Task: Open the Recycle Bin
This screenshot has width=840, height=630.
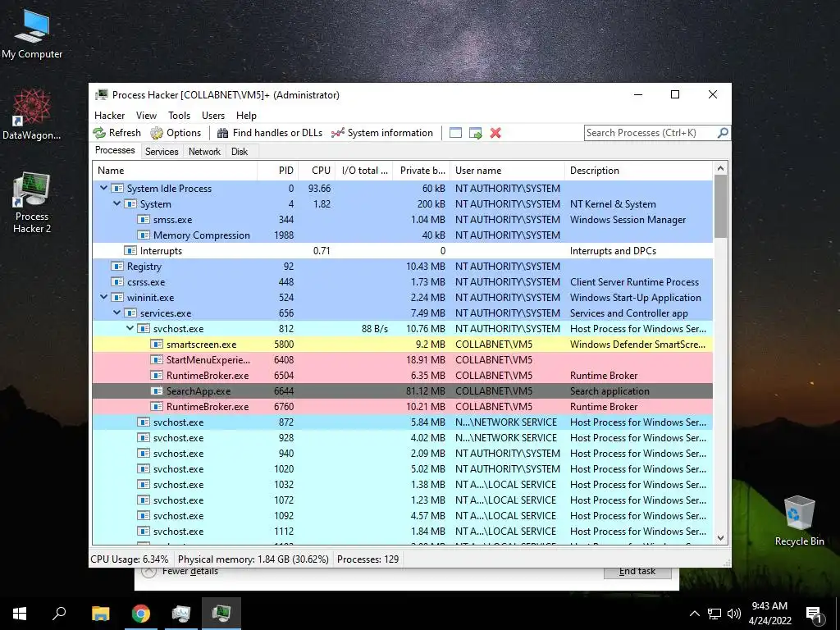Action: [799, 521]
